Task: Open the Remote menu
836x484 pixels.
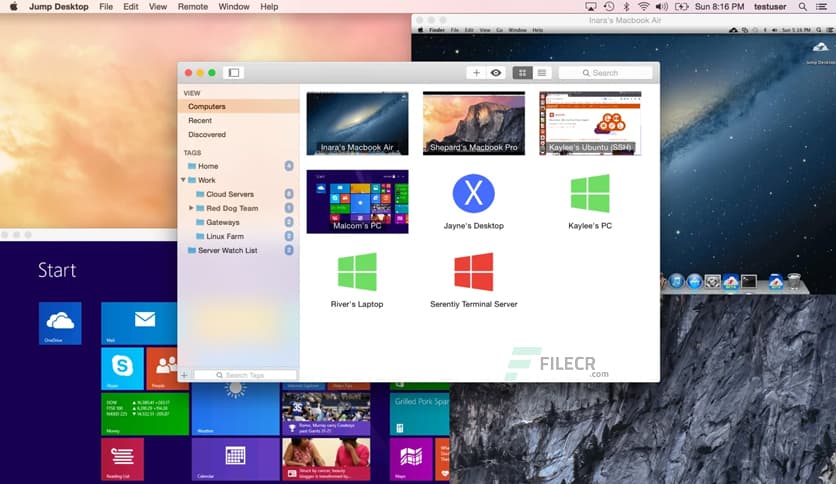Action: tap(192, 6)
